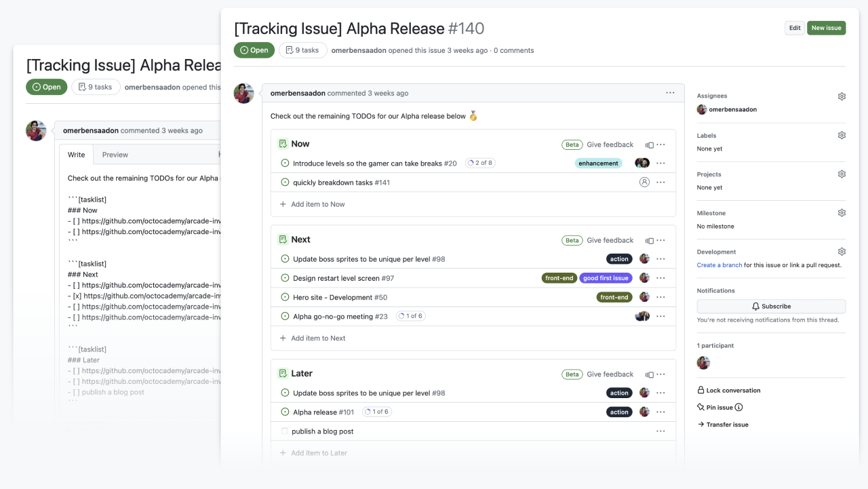Open the Labels settings gear
The image size is (868, 489).
tap(842, 136)
